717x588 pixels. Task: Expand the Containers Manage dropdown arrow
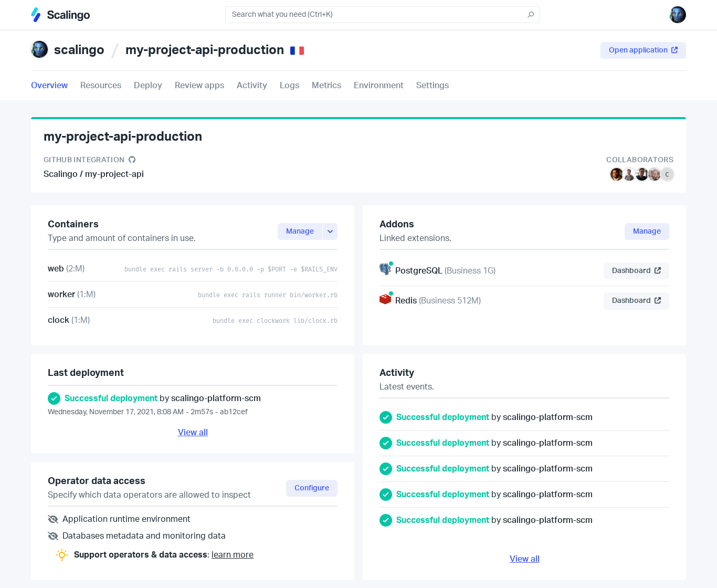coord(330,232)
